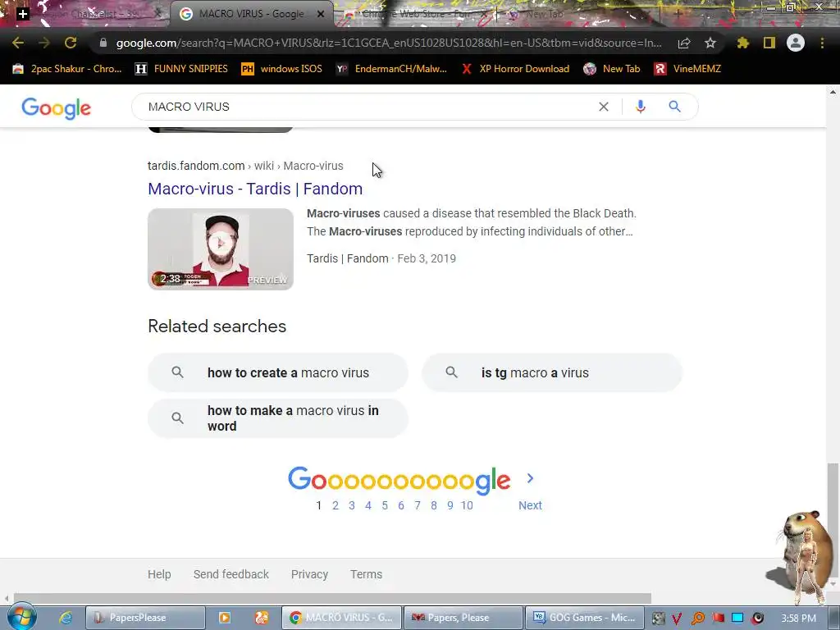The height and width of the screenshot is (630, 840).
Task: Start a voice search with the microphone
Action: tap(640, 107)
